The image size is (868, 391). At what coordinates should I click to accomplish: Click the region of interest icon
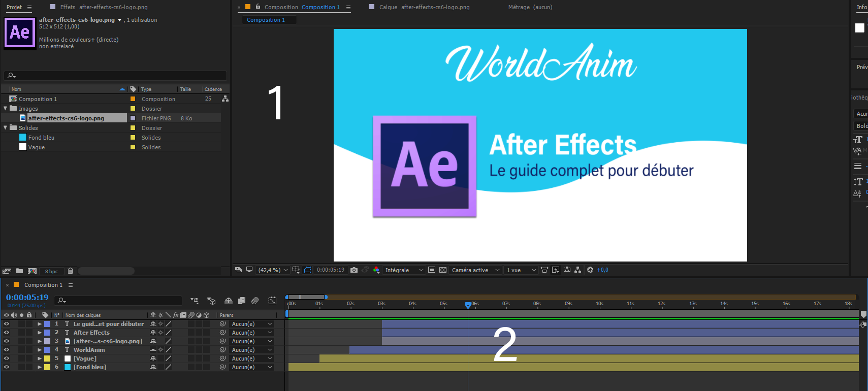(432, 270)
